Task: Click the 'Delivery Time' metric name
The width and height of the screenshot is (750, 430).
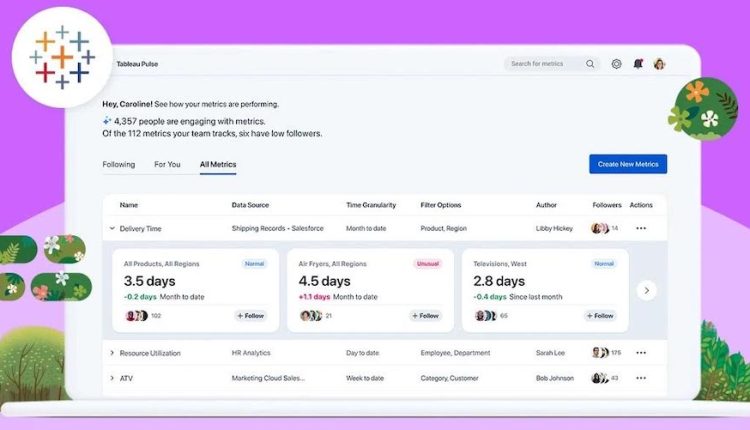Action: point(141,228)
